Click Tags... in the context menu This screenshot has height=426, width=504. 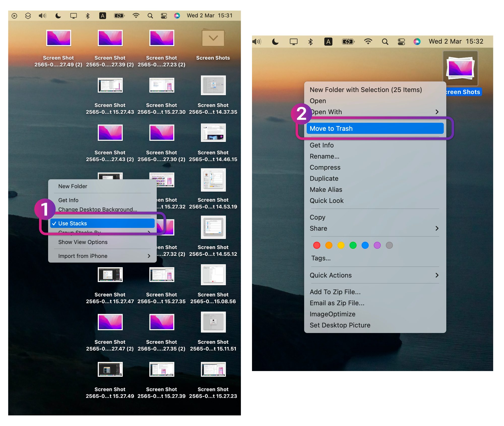[x=321, y=258]
